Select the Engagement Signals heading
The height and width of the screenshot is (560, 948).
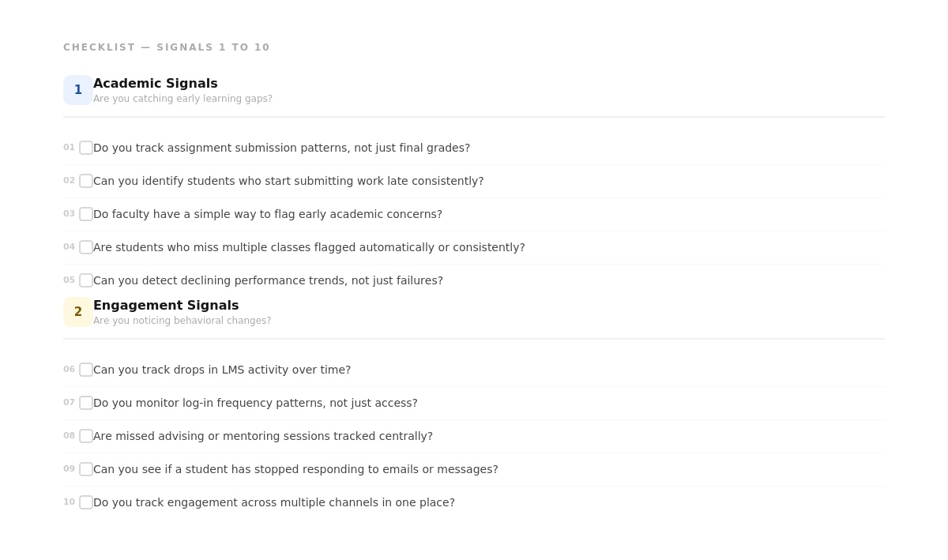pos(166,306)
